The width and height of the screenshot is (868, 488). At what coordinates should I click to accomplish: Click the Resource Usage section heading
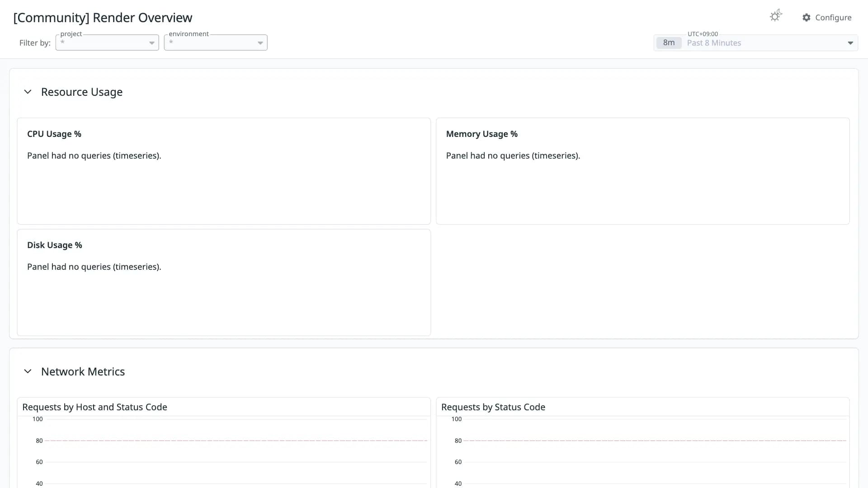82,92
